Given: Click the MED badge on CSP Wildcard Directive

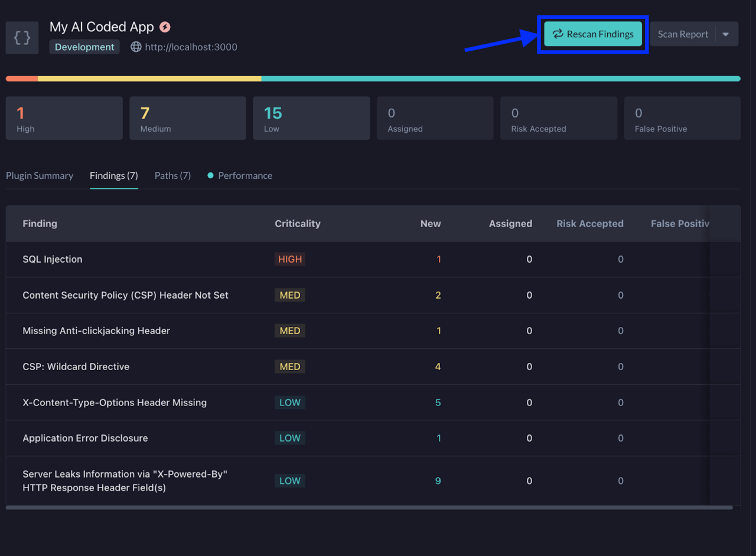Looking at the screenshot, I should tap(289, 367).
